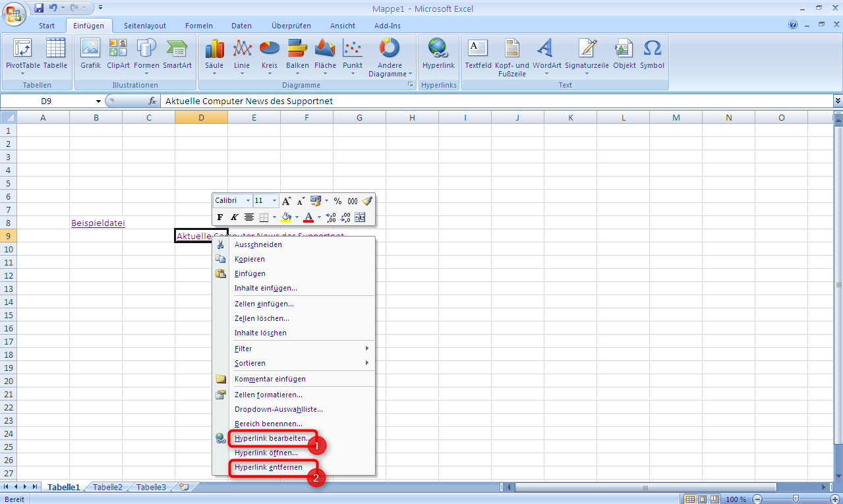Merge and center cells in mini toolbar

pyautogui.click(x=361, y=217)
